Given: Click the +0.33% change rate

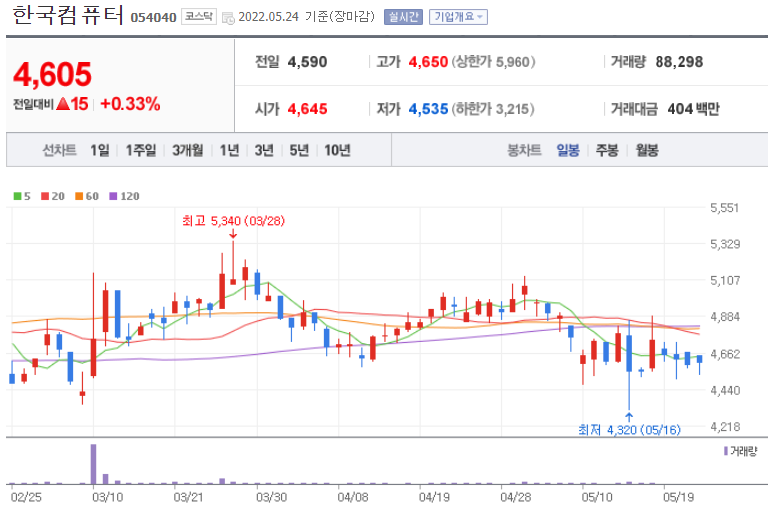Looking at the screenshot, I should click(x=130, y=104).
